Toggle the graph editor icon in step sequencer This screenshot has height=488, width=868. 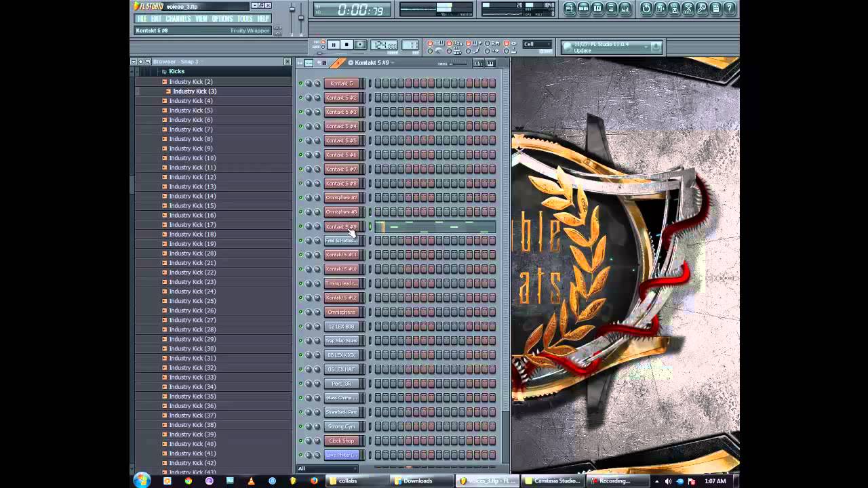pos(478,63)
